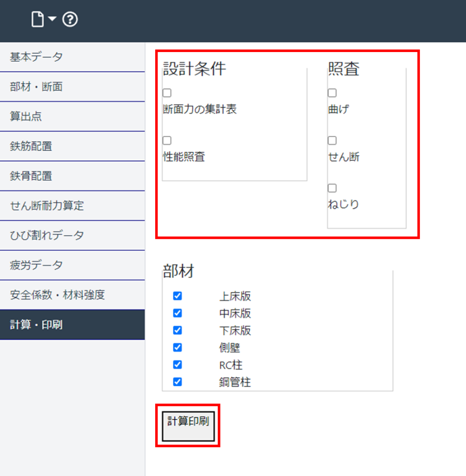Click the 計算印刷 button
Screen dimensions: 466x476
pos(188,426)
